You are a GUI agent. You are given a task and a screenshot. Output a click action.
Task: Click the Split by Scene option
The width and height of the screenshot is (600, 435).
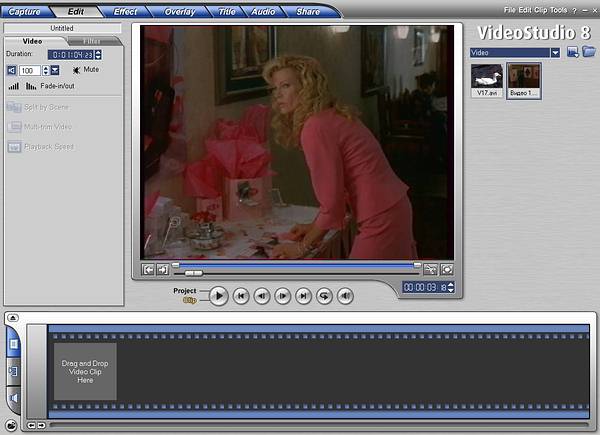[38, 107]
